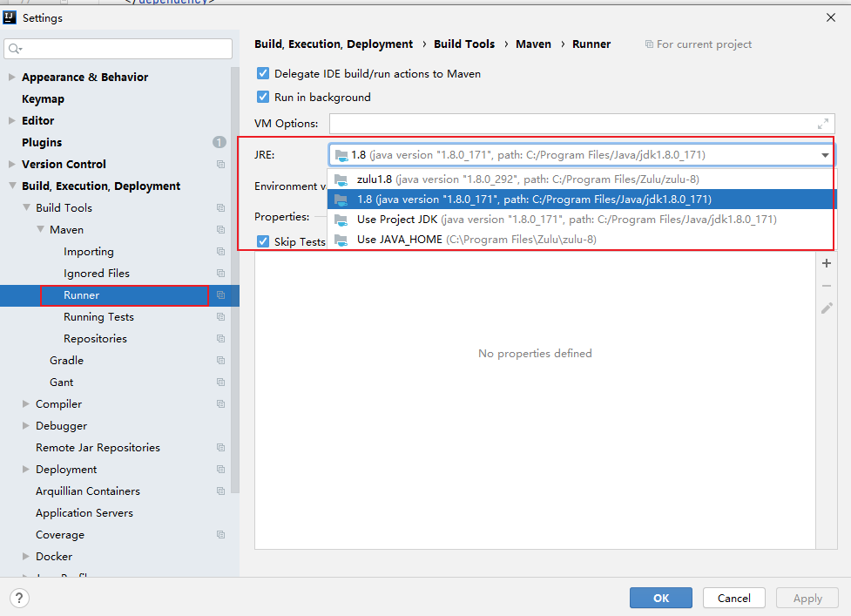
Task: Expand the Version Control section
Action: (12, 164)
